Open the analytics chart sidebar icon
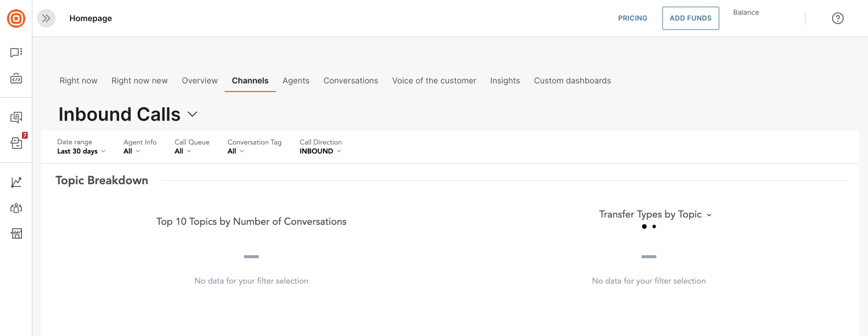This screenshot has height=336, width=868. (16, 182)
